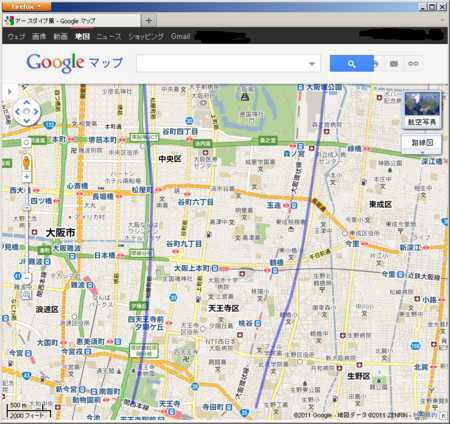Click the 緑橋 subway marker
The height and width of the screenshot is (424, 450).
(366, 149)
